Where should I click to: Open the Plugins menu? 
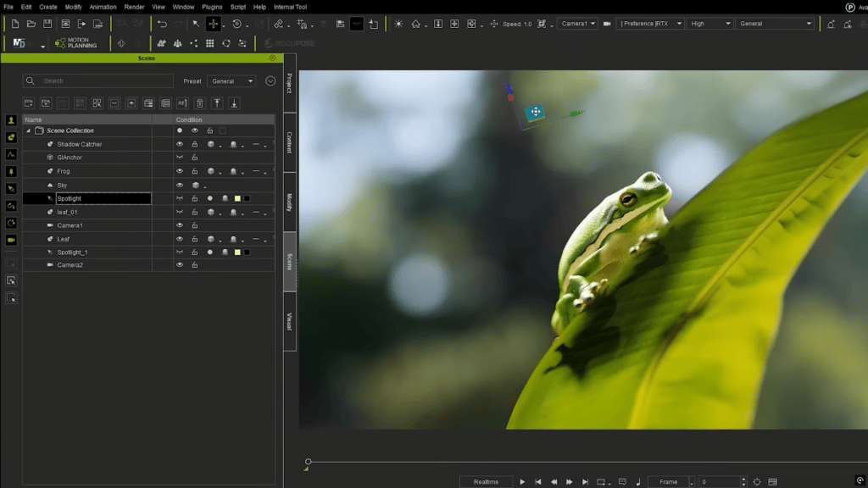coord(212,7)
